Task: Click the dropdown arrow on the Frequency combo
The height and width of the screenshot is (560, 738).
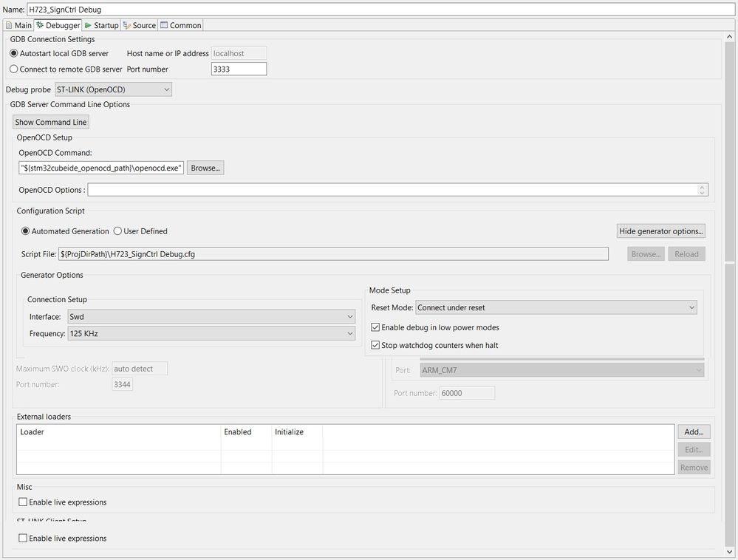Action: tap(351, 333)
